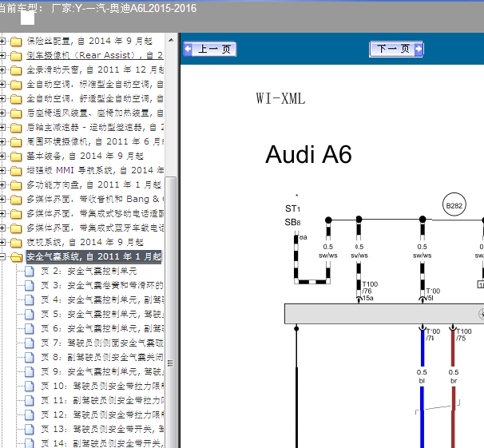This screenshot has width=484, height=448.
Task: Select 后座椅通风装置、座椅加热装置 tree label
Action: 95,113
